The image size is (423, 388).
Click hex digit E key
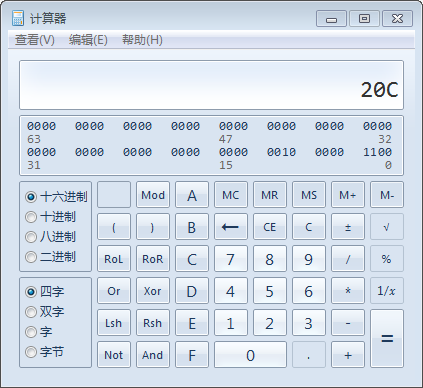[192, 323]
